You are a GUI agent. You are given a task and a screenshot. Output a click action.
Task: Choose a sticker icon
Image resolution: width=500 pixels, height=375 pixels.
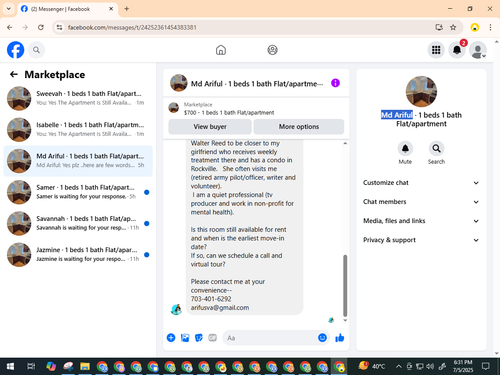pos(199,338)
